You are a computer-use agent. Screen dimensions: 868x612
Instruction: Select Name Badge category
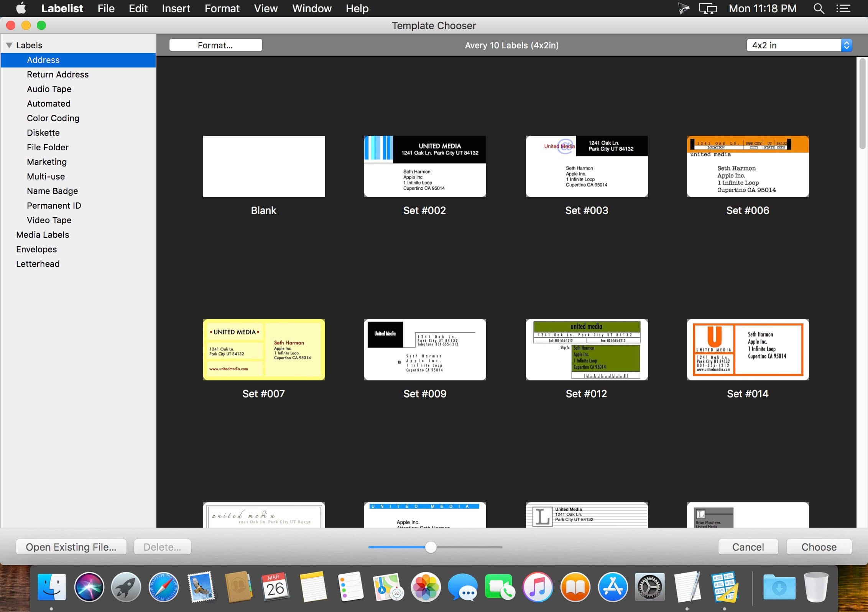click(x=78, y=191)
